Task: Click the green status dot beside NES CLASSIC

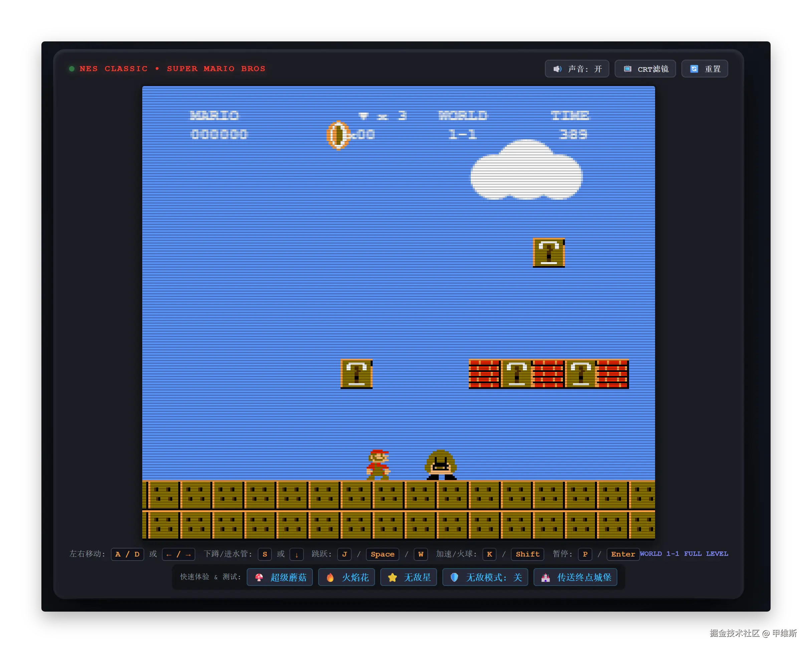Action: pos(71,69)
